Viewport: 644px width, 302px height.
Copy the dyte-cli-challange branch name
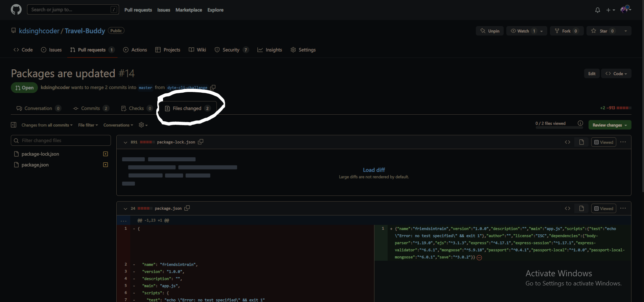pyautogui.click(x=213, y=88)
